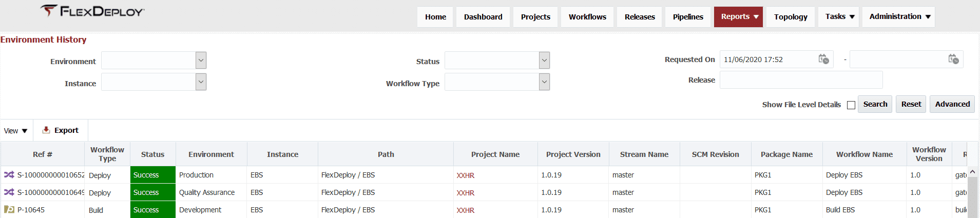Click the Search button

875,104
